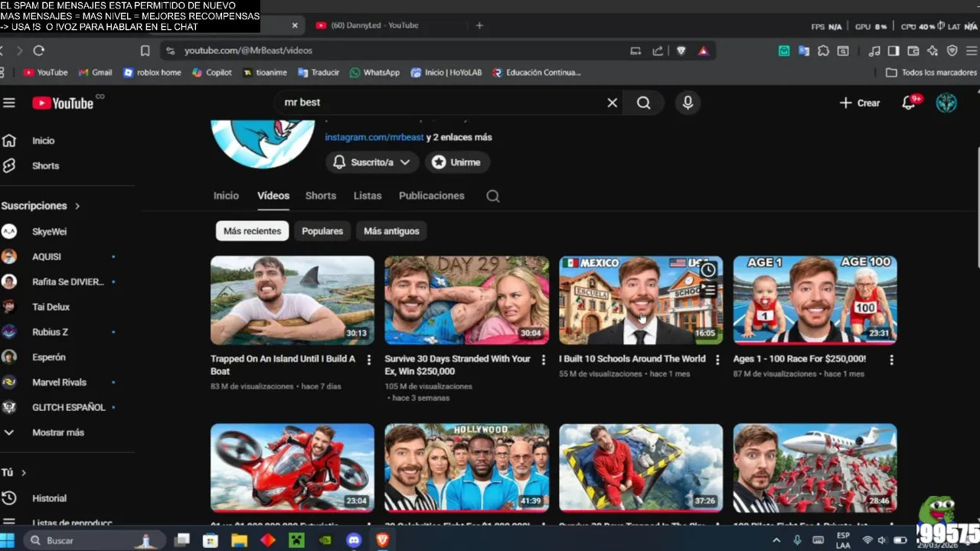Screen dimensions: 980x551
Task: Open options for I Built 10 Schools video
Action: coord(717,360)
